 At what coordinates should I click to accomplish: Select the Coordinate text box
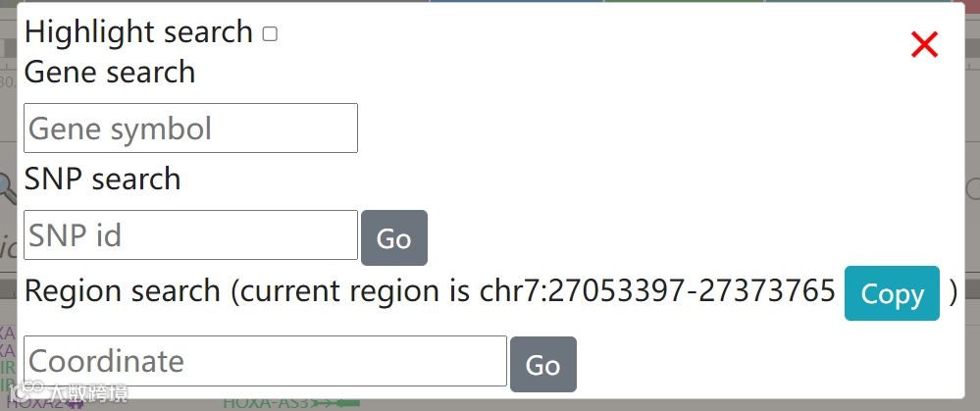265,361
